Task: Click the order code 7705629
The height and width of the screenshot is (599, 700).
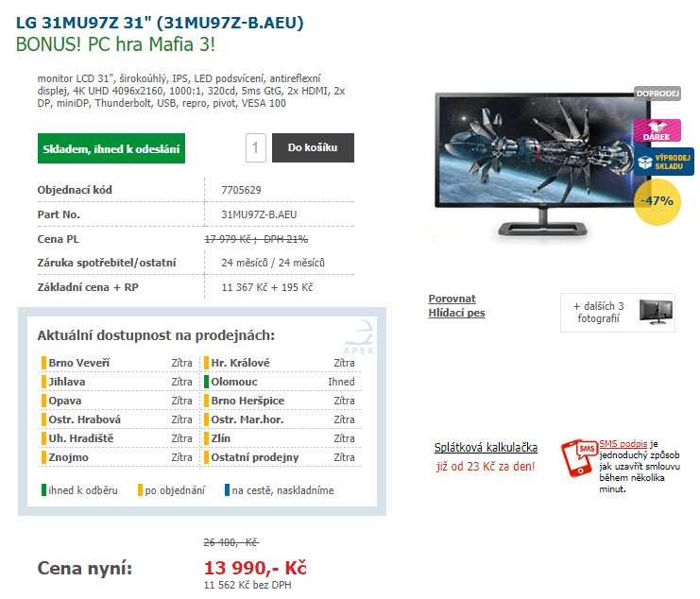Action: click(241, 190)
